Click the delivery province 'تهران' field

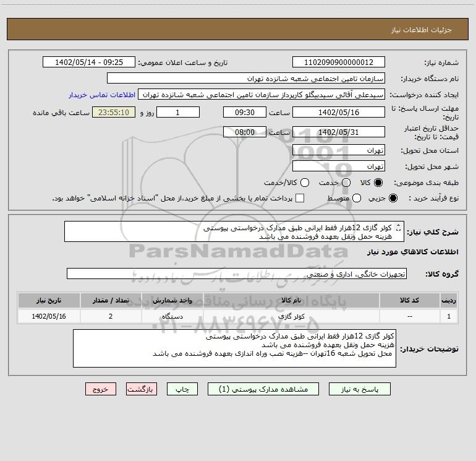339,150
